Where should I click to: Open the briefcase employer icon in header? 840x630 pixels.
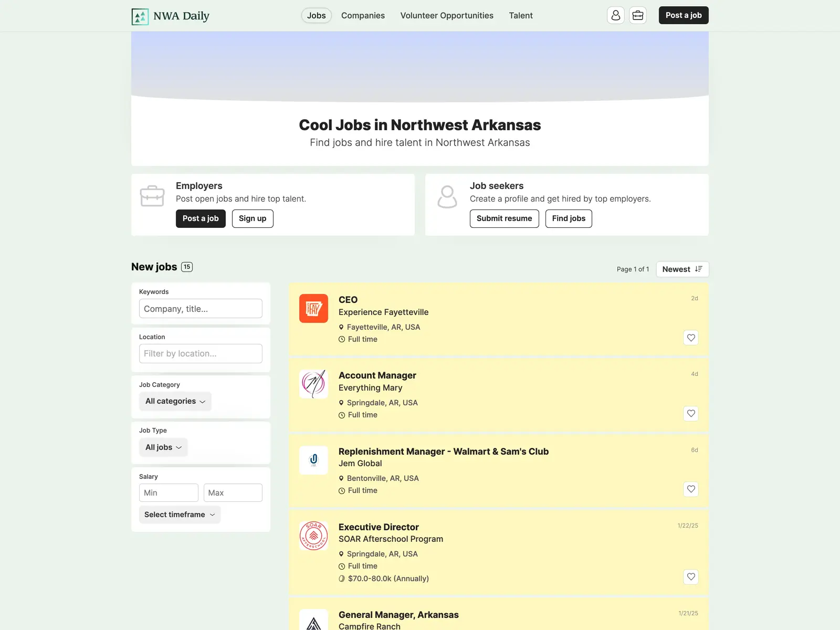pos(638,15)
